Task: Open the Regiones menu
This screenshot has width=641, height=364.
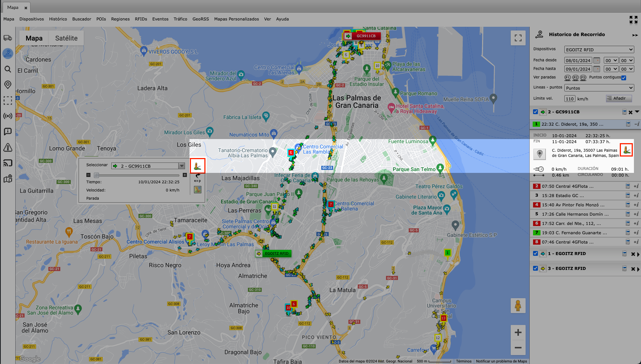Action: click(x=120, y=19)
